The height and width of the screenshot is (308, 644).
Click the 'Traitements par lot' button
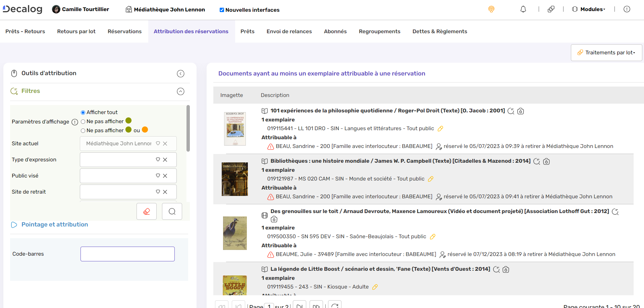click(x=606, y=52)
